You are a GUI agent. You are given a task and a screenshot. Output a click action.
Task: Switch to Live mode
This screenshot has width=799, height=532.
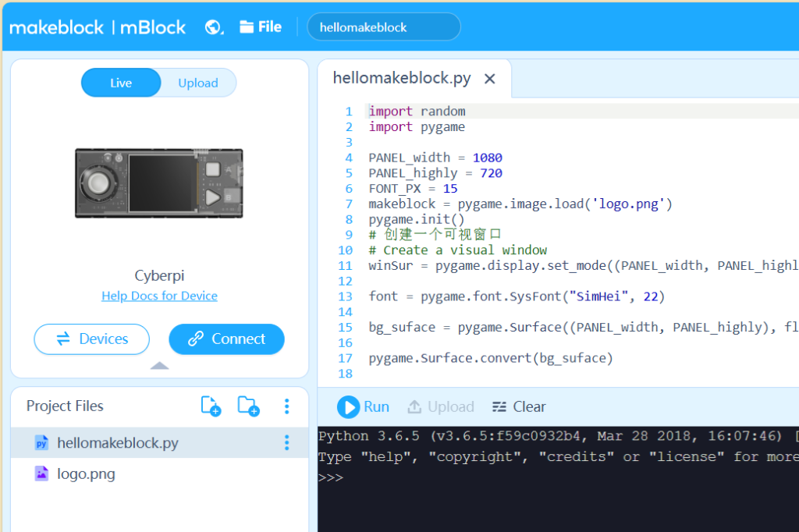[x=121, y=83]
